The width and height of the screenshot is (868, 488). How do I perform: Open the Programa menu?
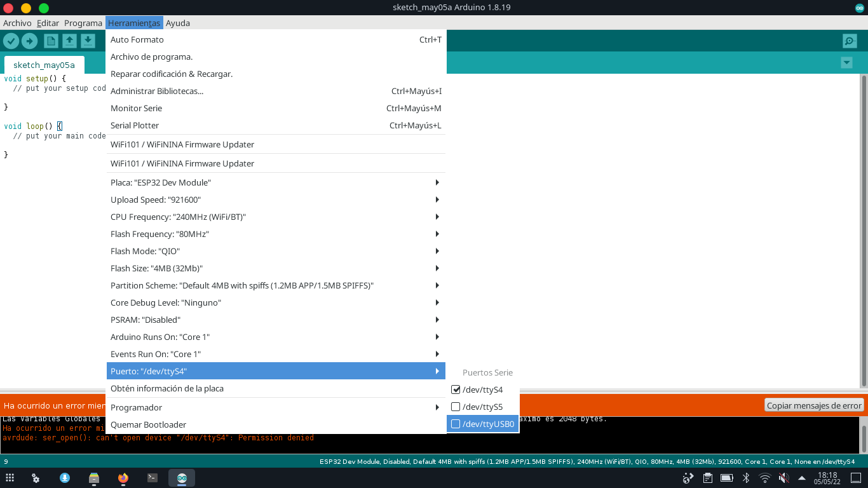pos(83,23)
